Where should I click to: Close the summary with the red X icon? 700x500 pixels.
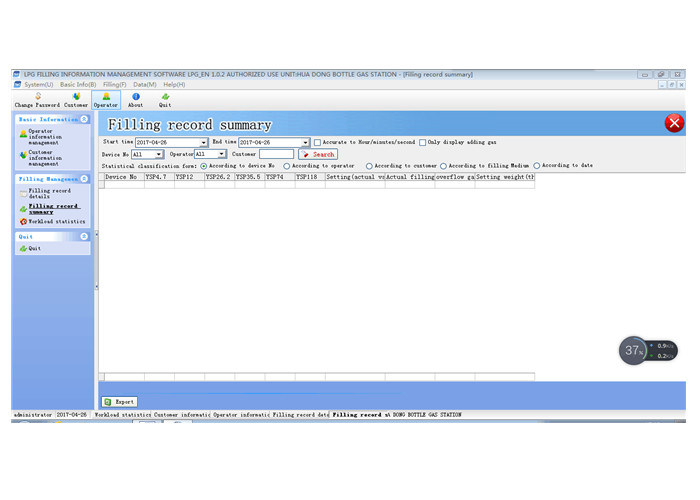click(675, 123)
